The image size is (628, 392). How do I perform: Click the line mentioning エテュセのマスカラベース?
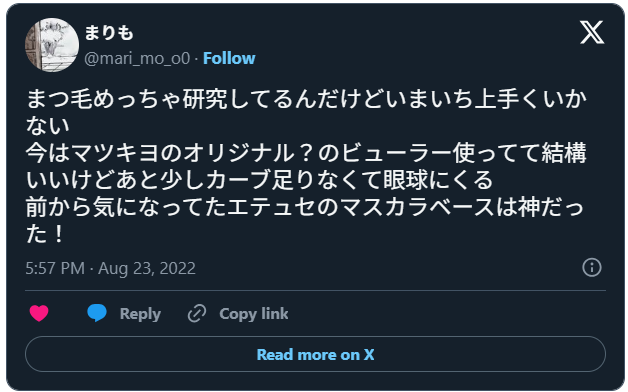304,207
